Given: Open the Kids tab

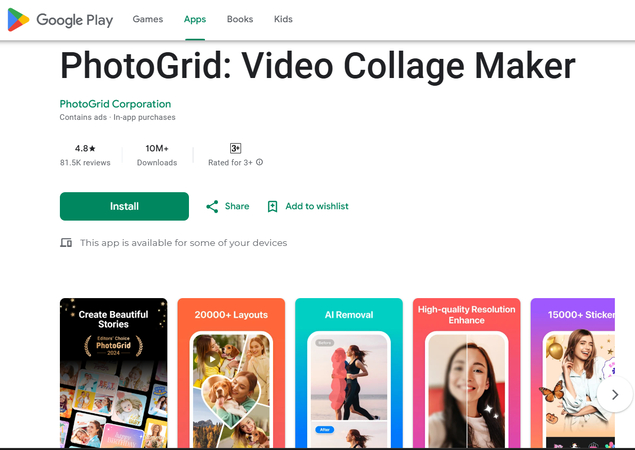Looking at the screenshot, I should click(283, 19).
